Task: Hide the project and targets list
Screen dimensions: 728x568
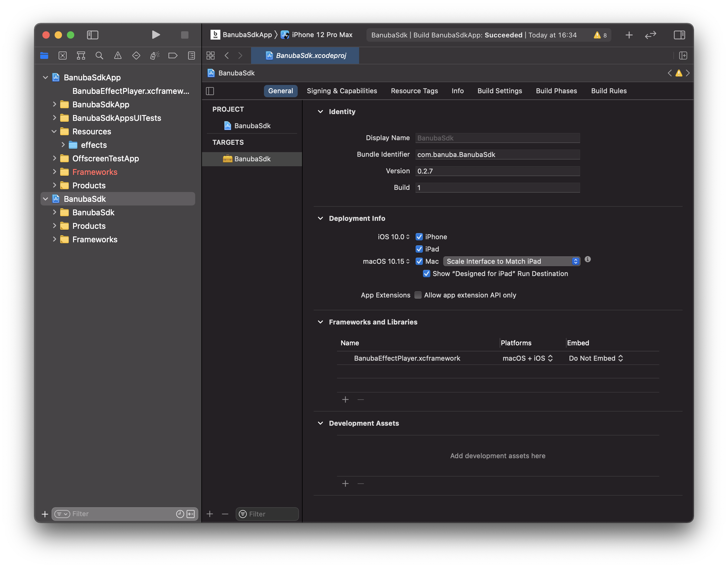Action: point(210,91)
